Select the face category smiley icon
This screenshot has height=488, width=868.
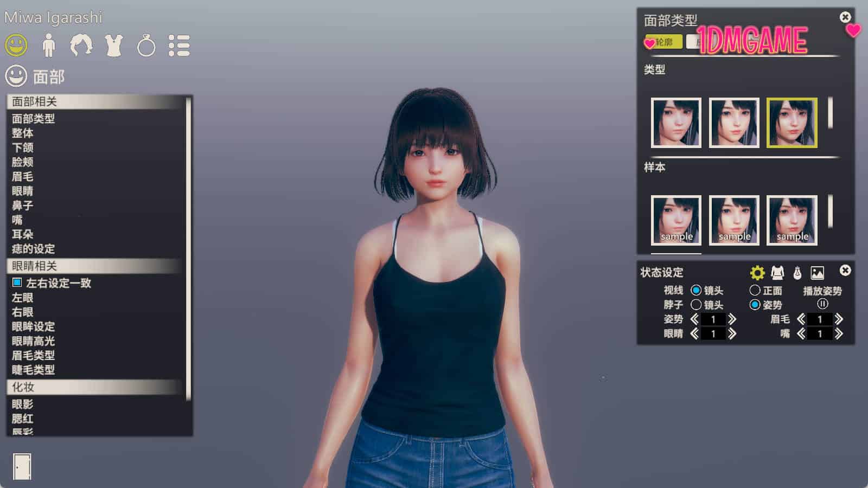[x=16, y=45]
